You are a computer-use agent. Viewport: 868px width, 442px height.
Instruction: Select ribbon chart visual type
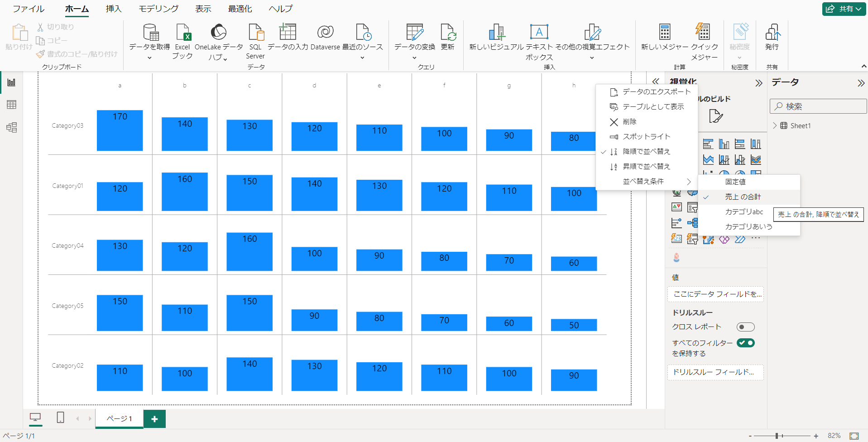point(756,160)
